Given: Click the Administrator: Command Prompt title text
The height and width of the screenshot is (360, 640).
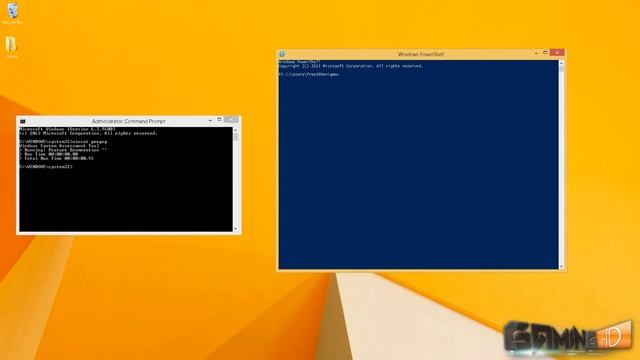Looking at the screenshot, I should coord(129,121).
